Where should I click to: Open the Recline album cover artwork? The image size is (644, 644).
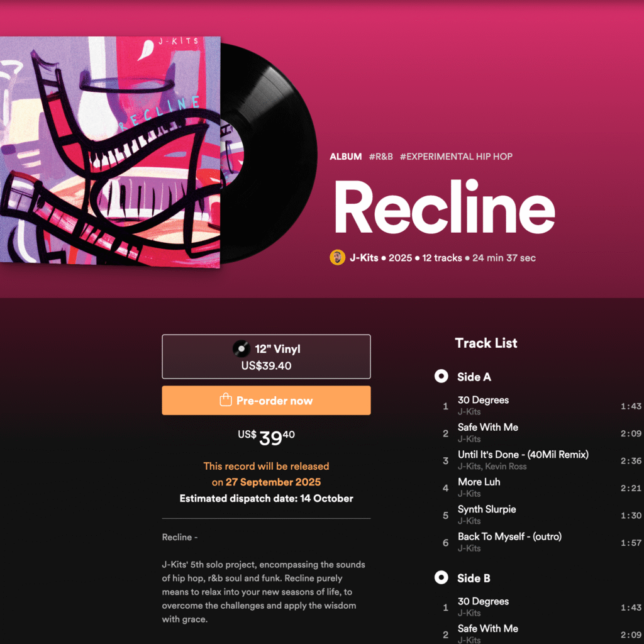[x=110, y=151]
